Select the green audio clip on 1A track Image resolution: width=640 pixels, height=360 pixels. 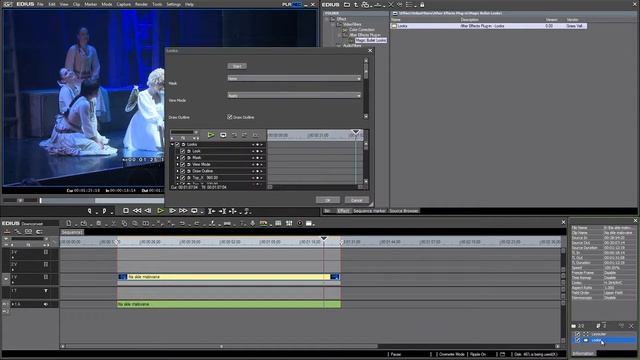(x=229, y=304)
